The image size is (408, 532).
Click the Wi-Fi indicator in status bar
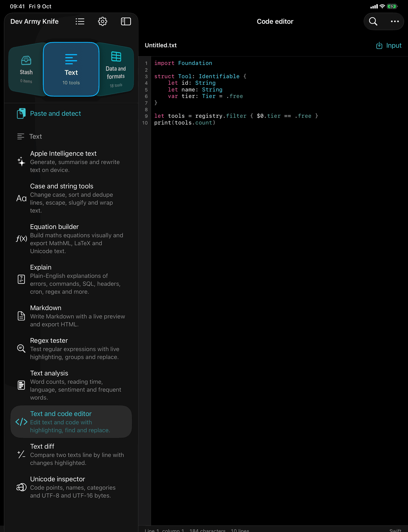tap(382, 6)
